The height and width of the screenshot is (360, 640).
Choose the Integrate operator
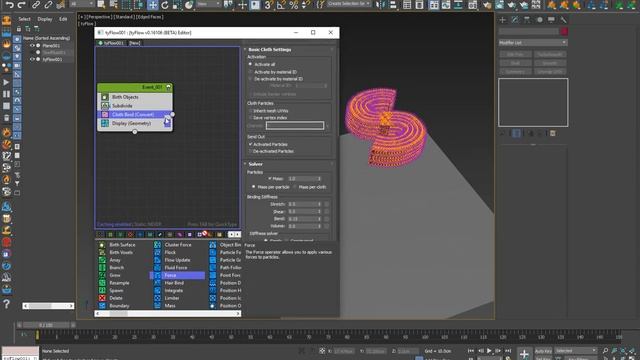[x=173, y=291]
